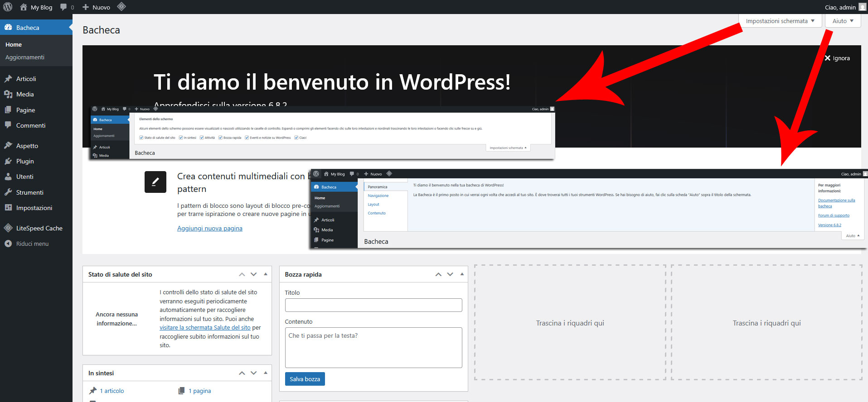
Task: Toggle 'Stato di salute del sito' checkbox in inset
Action: [141, 138]
